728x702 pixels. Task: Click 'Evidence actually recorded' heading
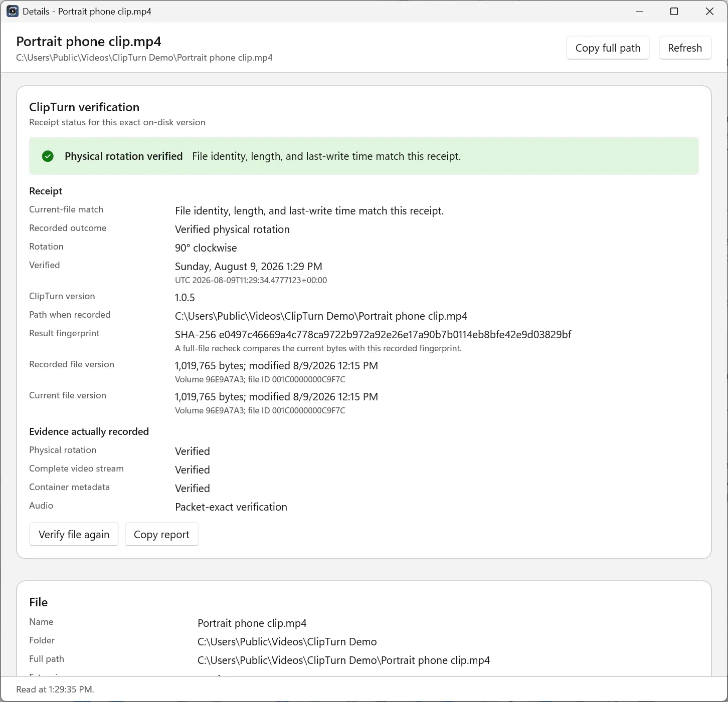89,431
